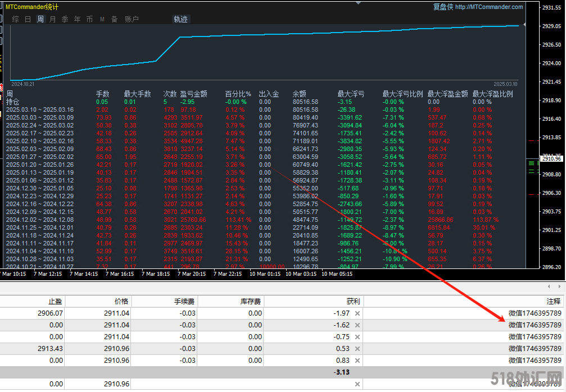Close the order with -1.62 profit
Image resolution: width=566 pixels, height=392 pixels.
[357, 325]
